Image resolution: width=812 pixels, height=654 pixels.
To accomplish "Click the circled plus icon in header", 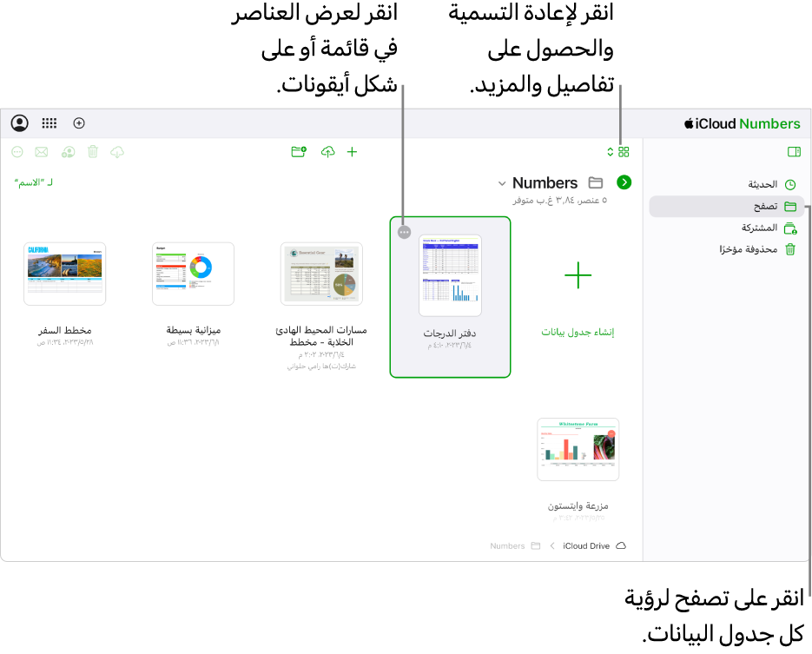I will pyautogui.click(x=79, y=123).
